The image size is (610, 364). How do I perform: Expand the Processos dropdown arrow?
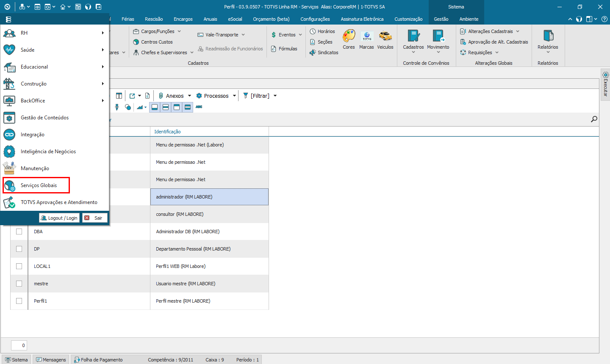tap(234, 96)
